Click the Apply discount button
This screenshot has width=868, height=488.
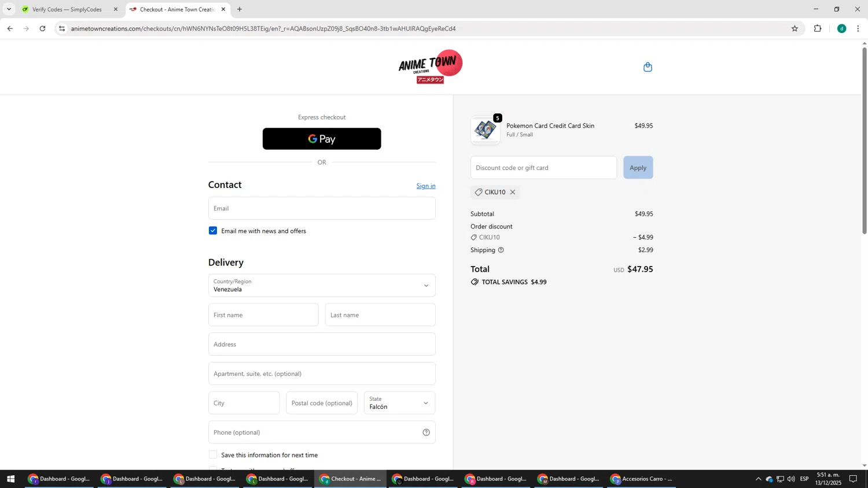coord(638,168)
